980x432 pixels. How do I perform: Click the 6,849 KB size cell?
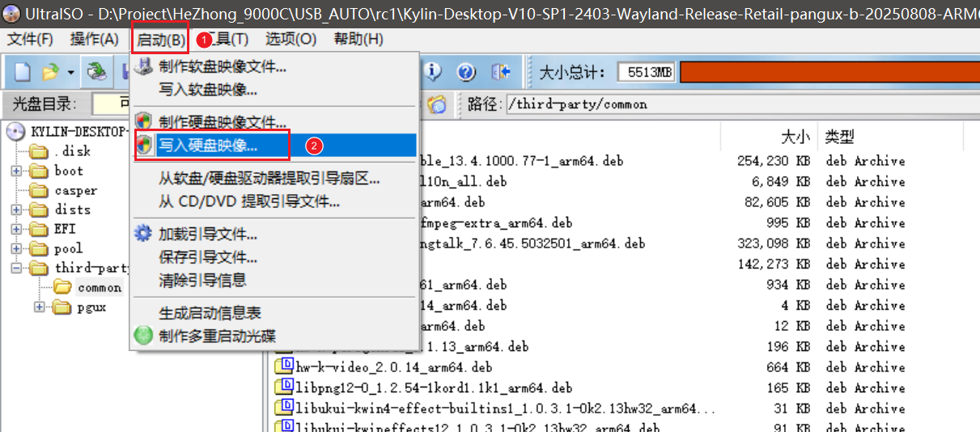click(781, 182)
